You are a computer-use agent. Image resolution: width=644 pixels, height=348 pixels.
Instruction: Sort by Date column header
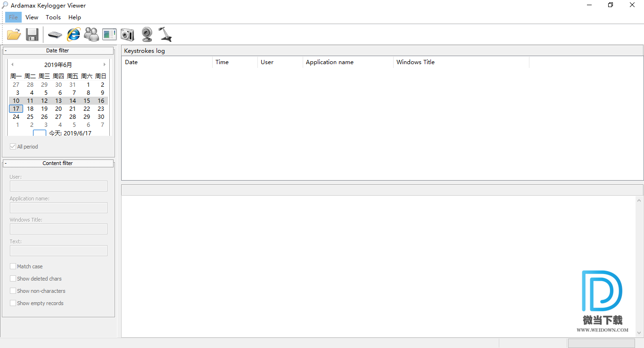click(167, 62)
